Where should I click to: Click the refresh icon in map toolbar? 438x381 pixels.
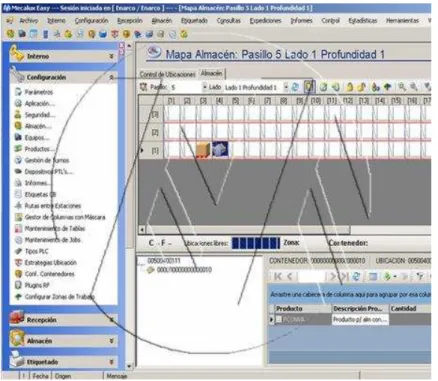(x=295, y=87)
